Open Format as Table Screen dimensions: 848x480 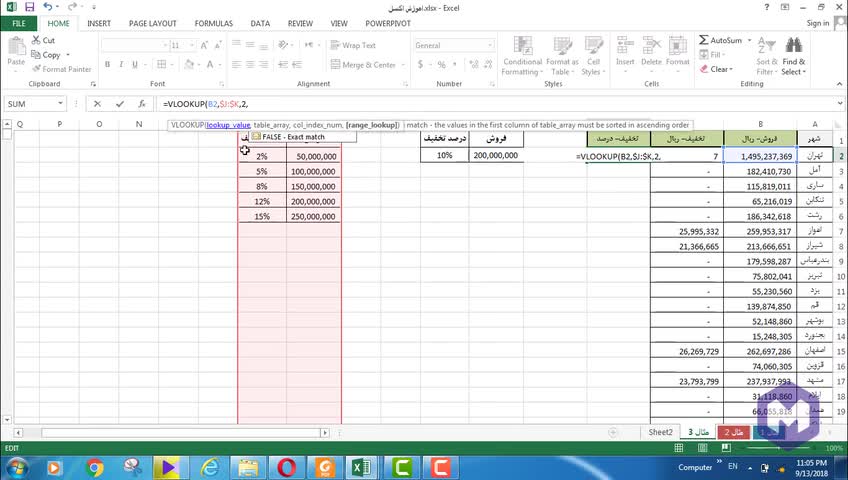562,56
